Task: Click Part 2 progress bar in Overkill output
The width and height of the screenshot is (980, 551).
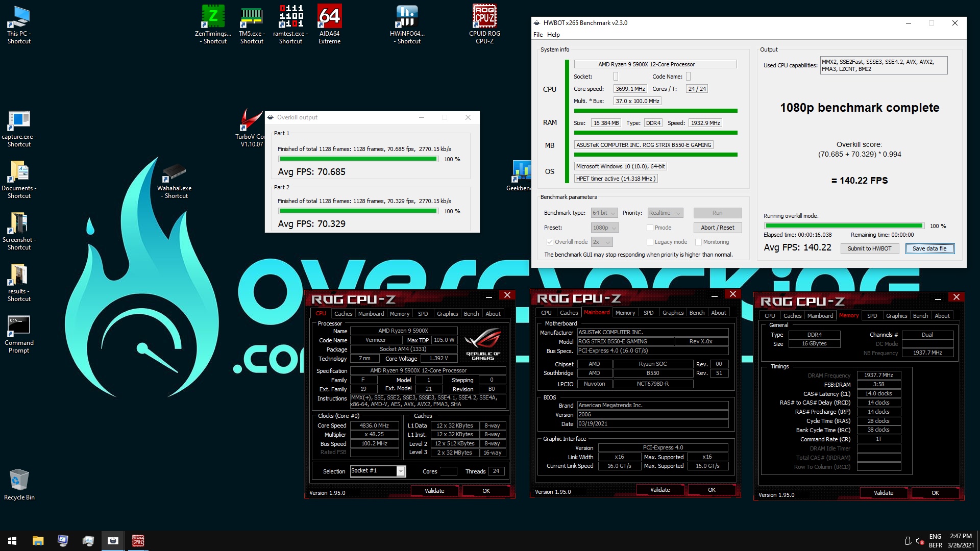Action: [x=358, y=211]
